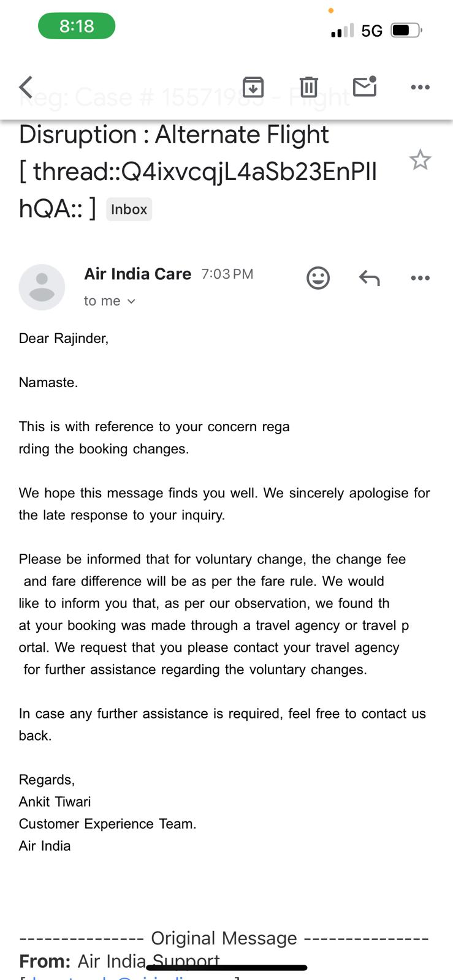
Task: Expand the "to me" recipient details
Action: [x=110, y=301]
